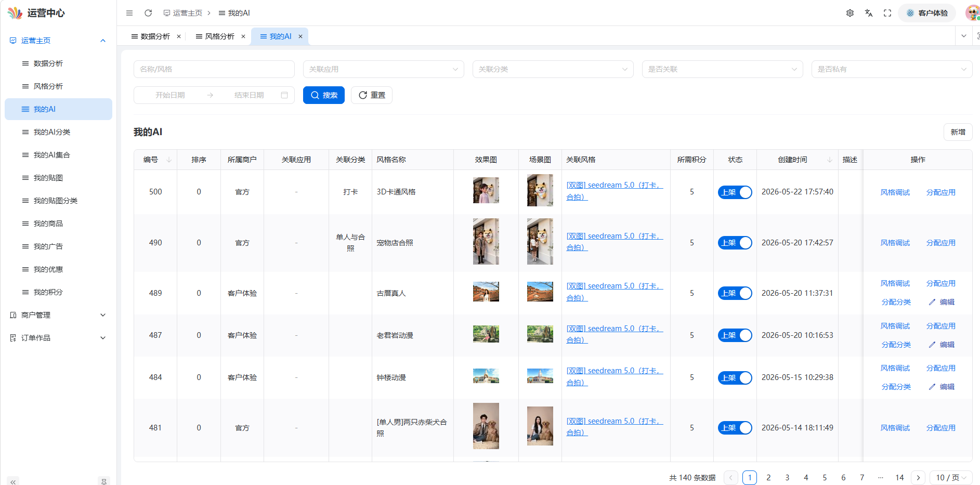This screenshot has width=980, height=485.
Task: Toggle 上架 switch for item 500
Action: 735,192
